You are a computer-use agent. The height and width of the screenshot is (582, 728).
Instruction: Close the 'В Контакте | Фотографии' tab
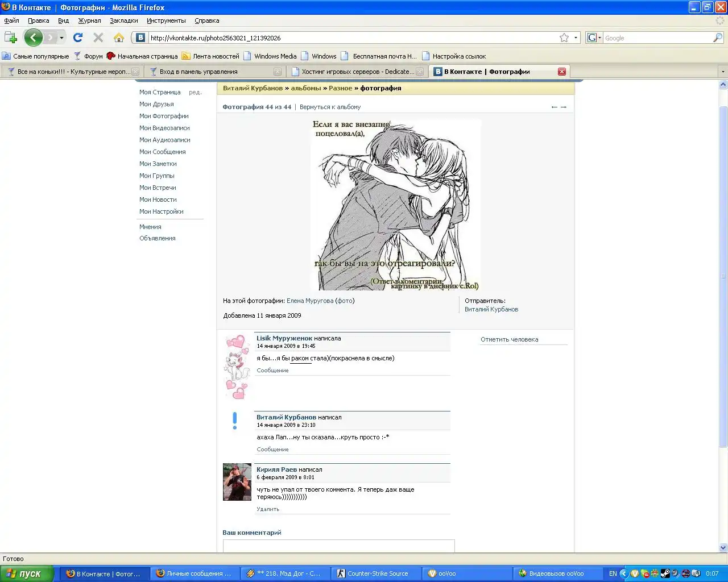click(x=561, y=72)
